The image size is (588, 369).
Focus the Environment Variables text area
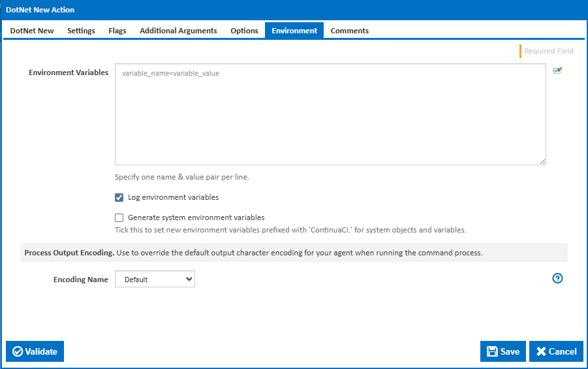click(x=330, y=114)
